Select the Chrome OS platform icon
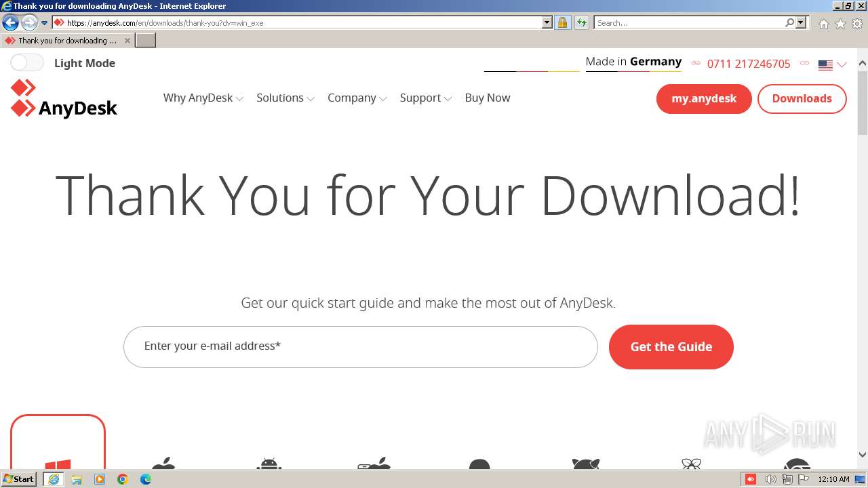Image resolution: width=868 pixels, height=488 pixels. (797, 464)
